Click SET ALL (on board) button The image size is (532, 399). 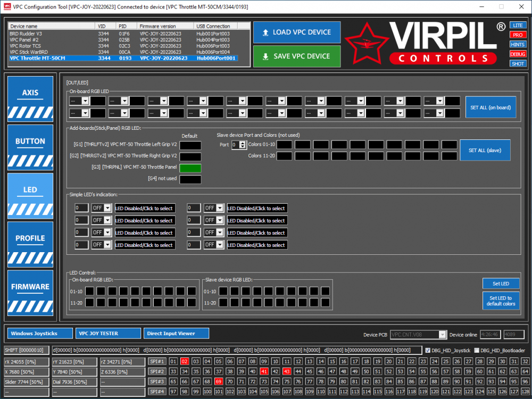coord(491,107)
